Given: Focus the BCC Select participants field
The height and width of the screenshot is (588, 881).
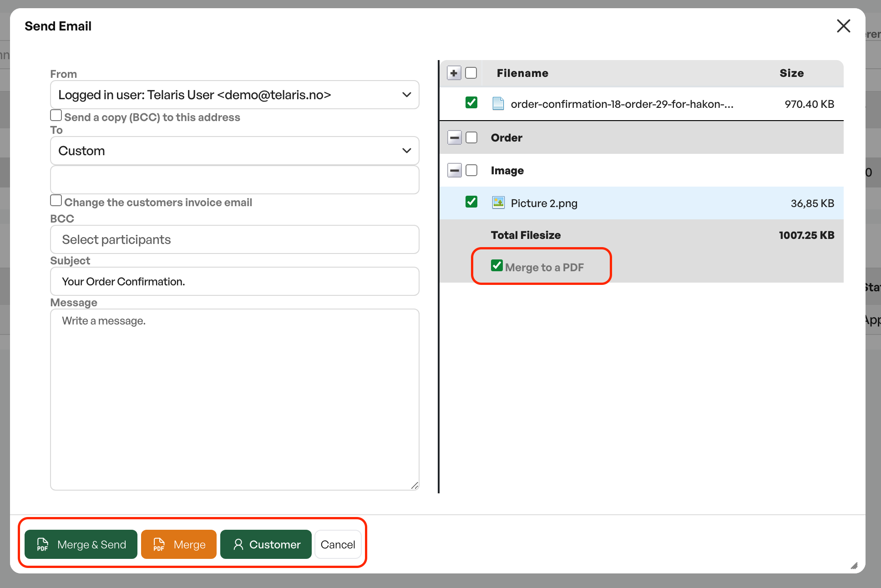Looking at the screenshot, I should click(234, 239).
